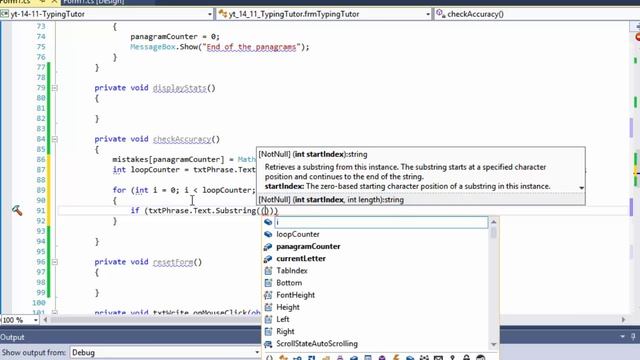Image resolution: width=640 pixels, height=360 pixels.
Task: Toggle the padlock filter icon in IntelliSense
Action: (466, 358)
